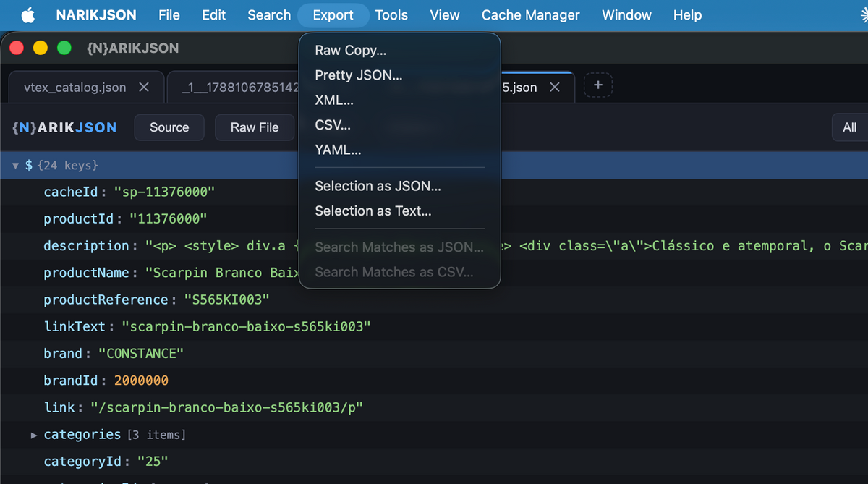Select the linkText row

tap(434, 327)
